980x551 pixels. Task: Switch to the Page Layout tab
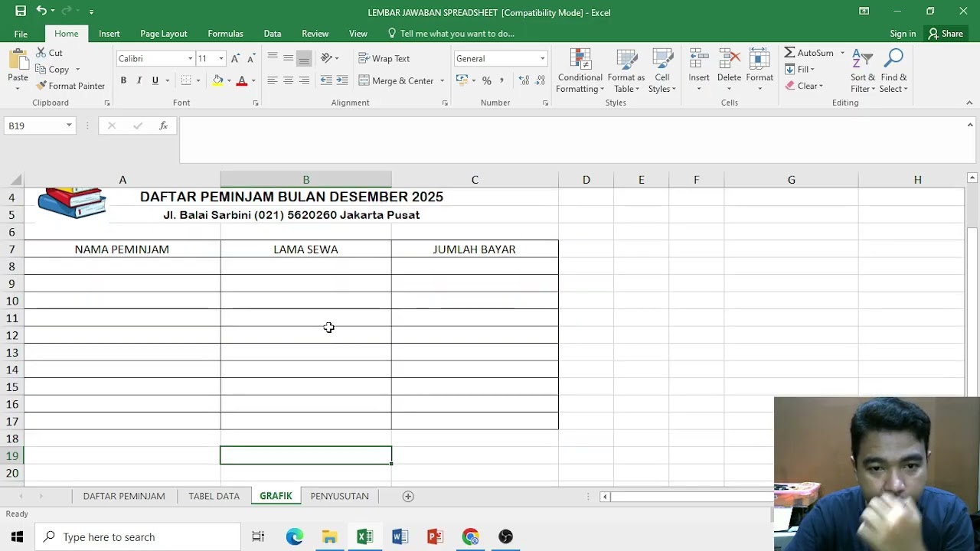164,34
